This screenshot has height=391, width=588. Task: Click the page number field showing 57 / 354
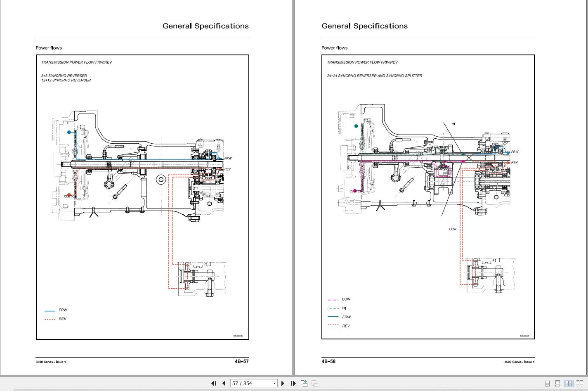coord(251,383)
